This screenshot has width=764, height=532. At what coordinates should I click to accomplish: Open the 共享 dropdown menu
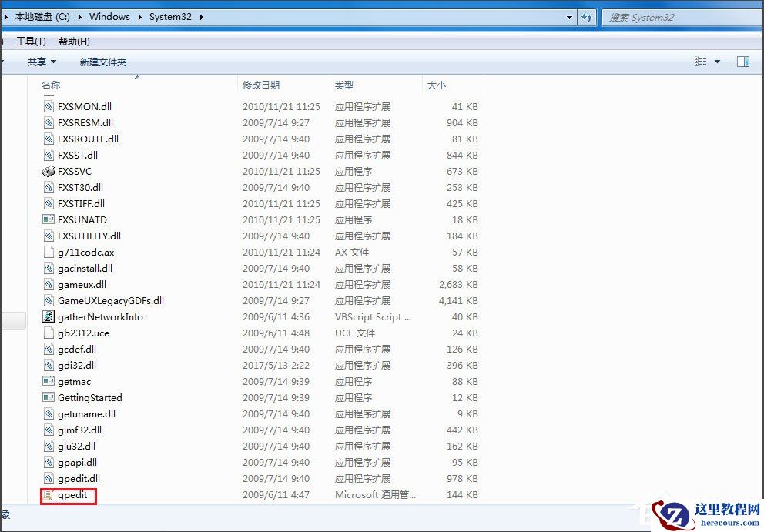[x=40, y=61]
